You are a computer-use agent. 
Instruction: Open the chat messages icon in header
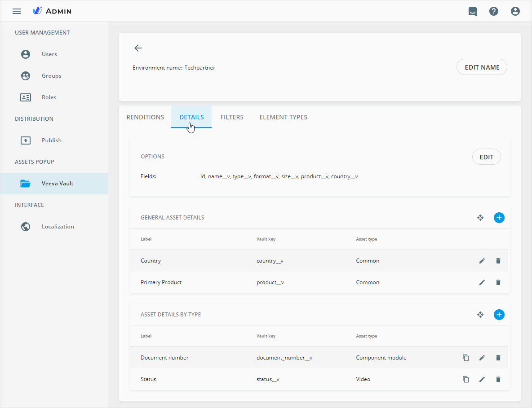tap(472, 11)
